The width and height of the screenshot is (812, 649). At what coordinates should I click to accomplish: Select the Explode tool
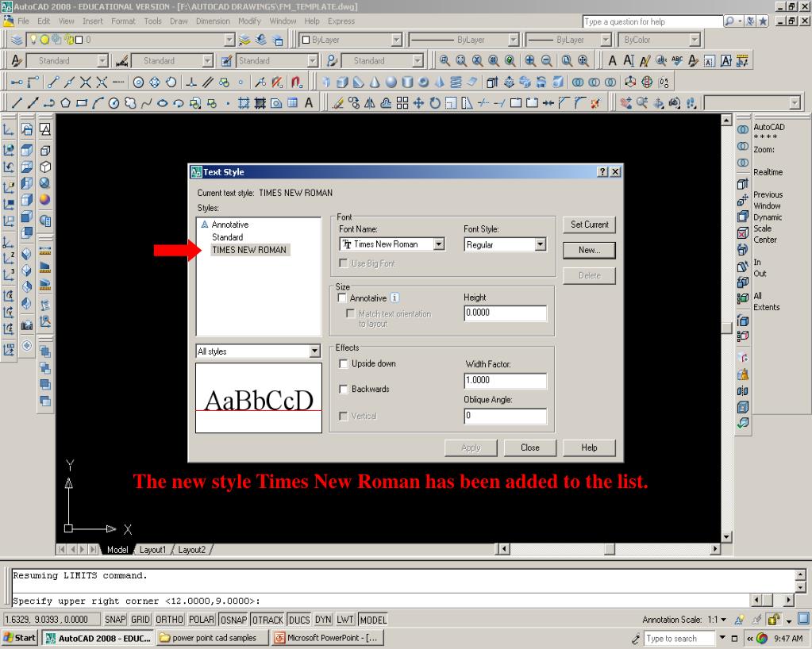pos(596,103)
